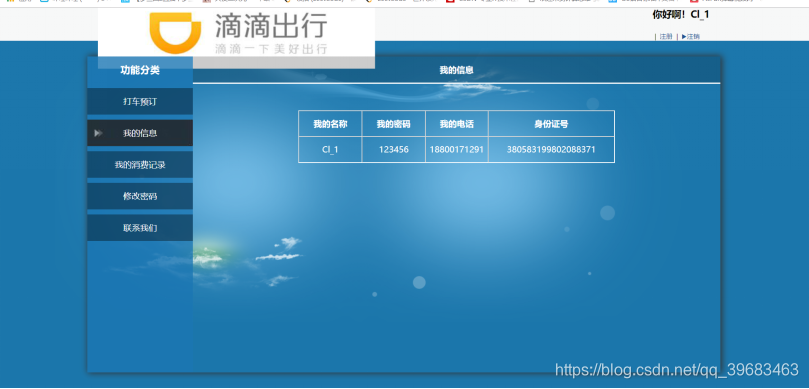Image resolution: width=809 pixels, height=389 pixels.
Task: Click the 滴滴出行 brand name text
Action: [x=271, y=26]
